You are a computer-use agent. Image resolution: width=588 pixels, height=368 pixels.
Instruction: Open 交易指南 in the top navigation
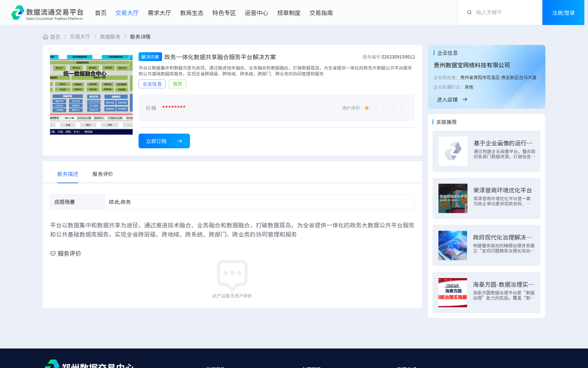coord(321,13)
